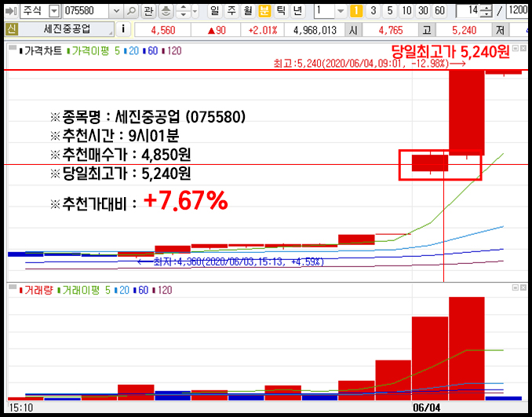Click the tall red 09:01 price candle
This screenshot has height=417, width=532.
(x=467, y=113)
